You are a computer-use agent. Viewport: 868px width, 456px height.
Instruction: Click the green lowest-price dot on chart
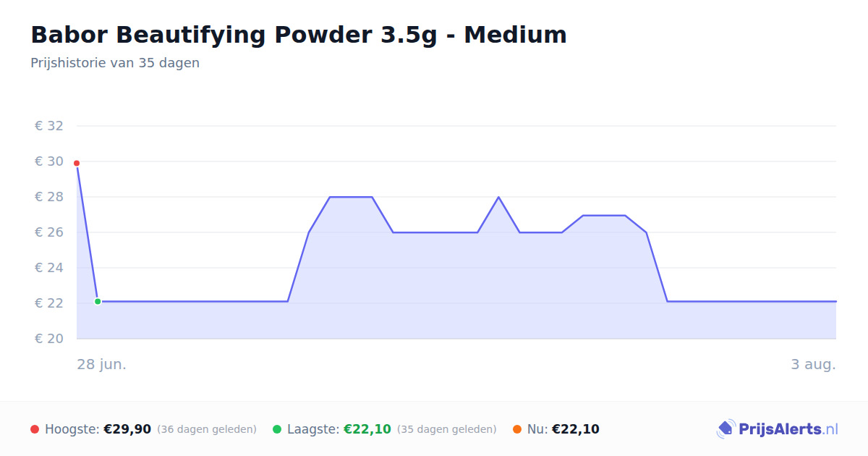coord(98,301)
